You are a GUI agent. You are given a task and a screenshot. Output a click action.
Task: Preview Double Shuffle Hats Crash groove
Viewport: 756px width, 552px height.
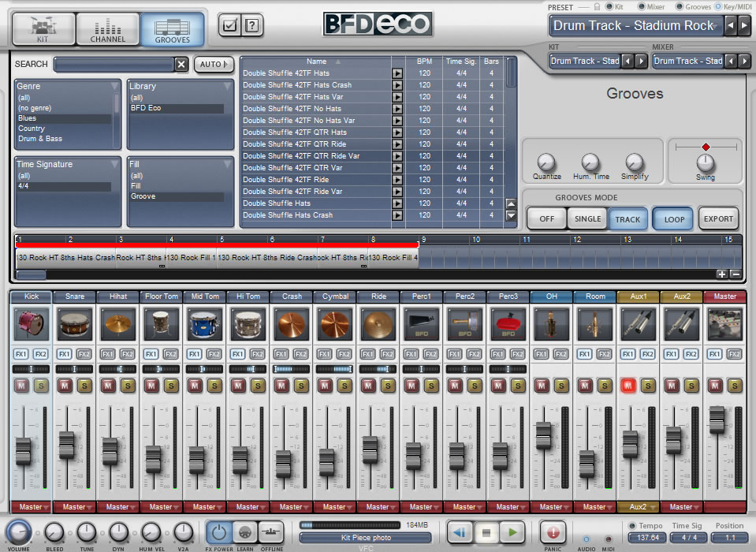(x=397, y=215)
